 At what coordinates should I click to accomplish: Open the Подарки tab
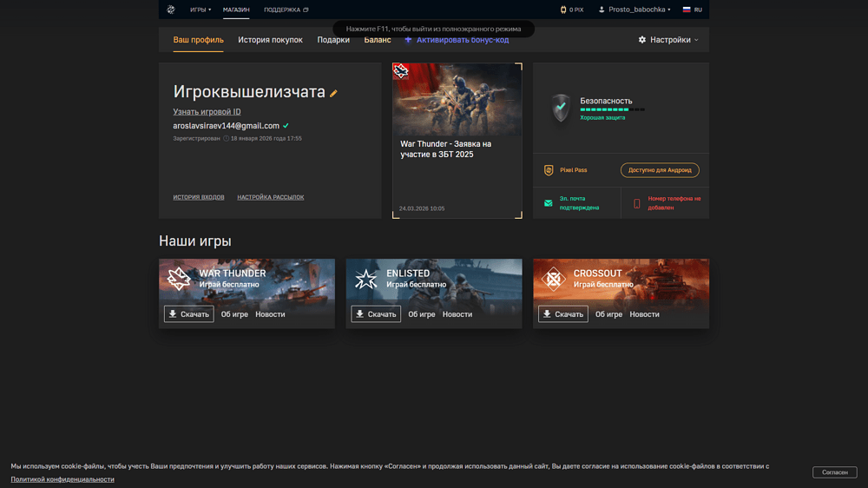(x=333, y=40)
